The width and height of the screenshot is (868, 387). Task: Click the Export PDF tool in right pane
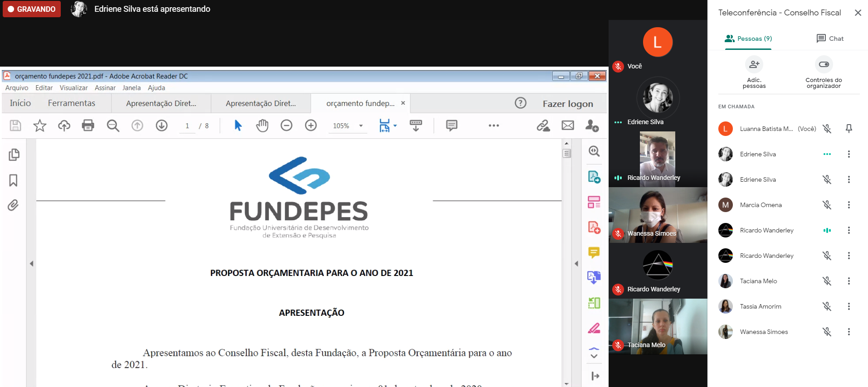(594, 177)
